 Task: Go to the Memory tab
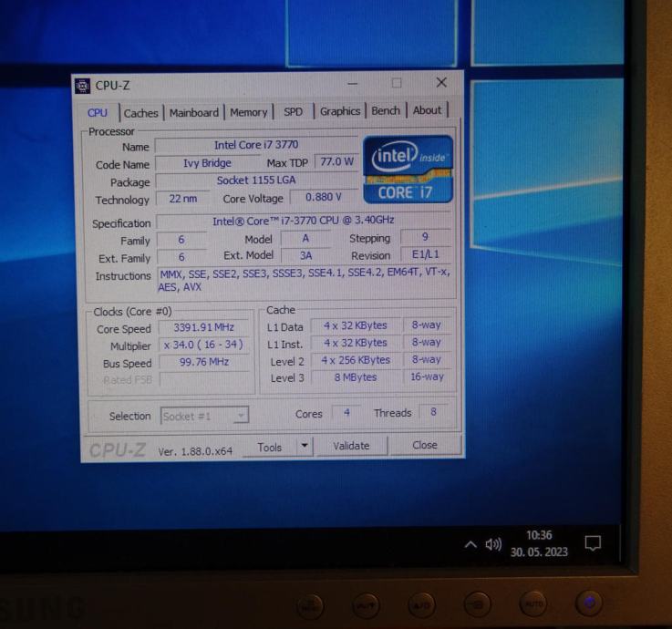(x=248, y=112)
